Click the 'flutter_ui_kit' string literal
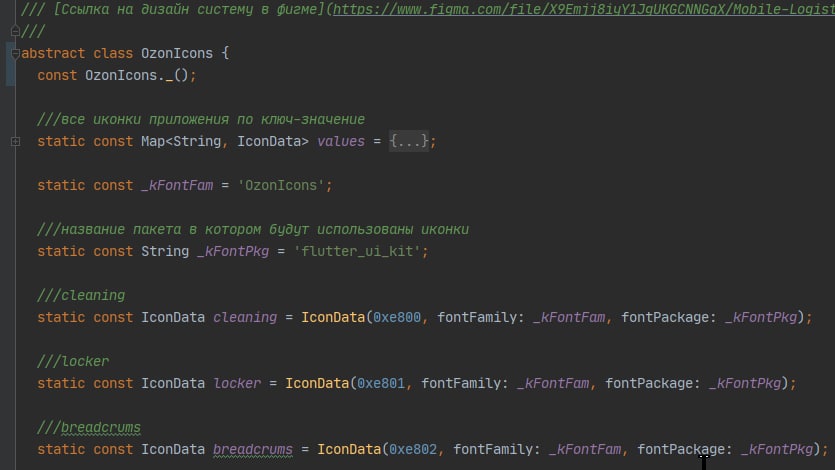The width and height of the screenshot is (835, 470). click(357, 251)
